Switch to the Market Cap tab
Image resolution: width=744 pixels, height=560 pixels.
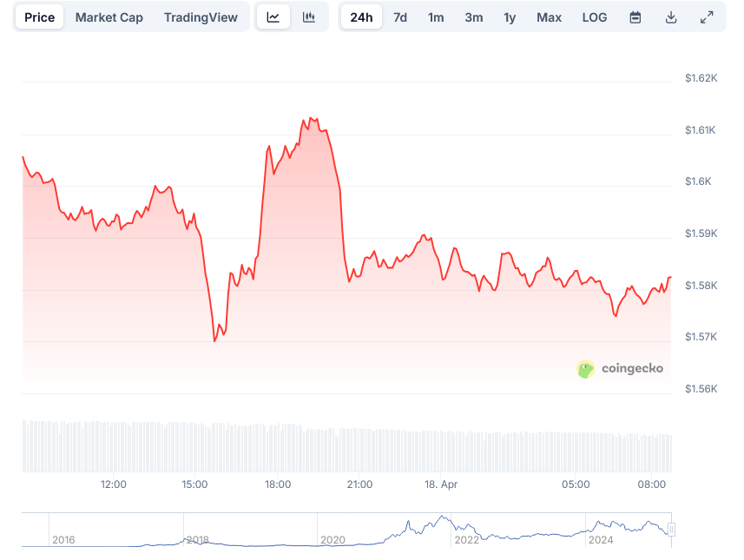coord(109,16)
